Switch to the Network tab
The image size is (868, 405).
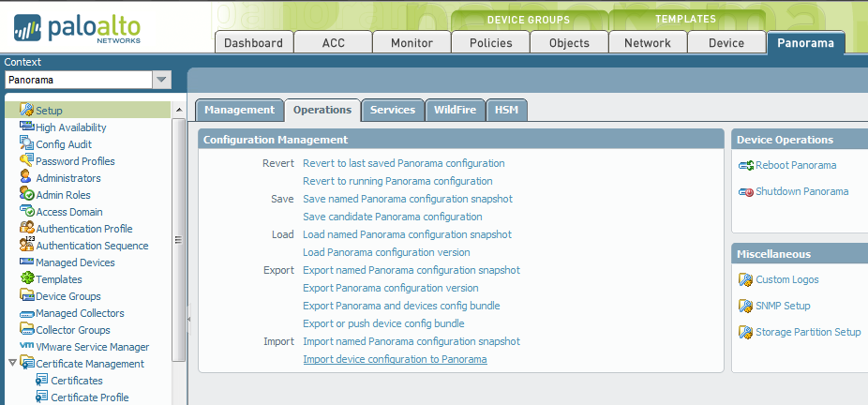coord(648,42)
